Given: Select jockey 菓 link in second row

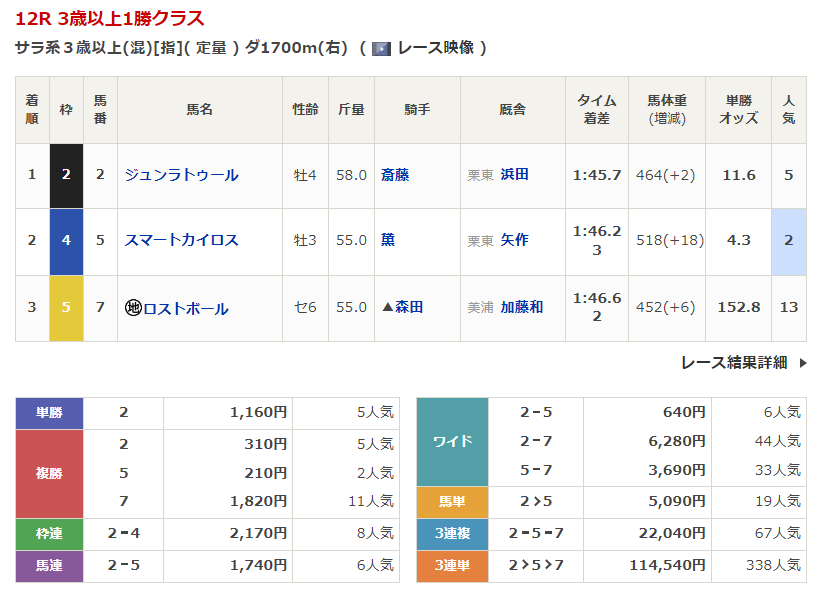Looking at the screenshot, I should [388, 240].
